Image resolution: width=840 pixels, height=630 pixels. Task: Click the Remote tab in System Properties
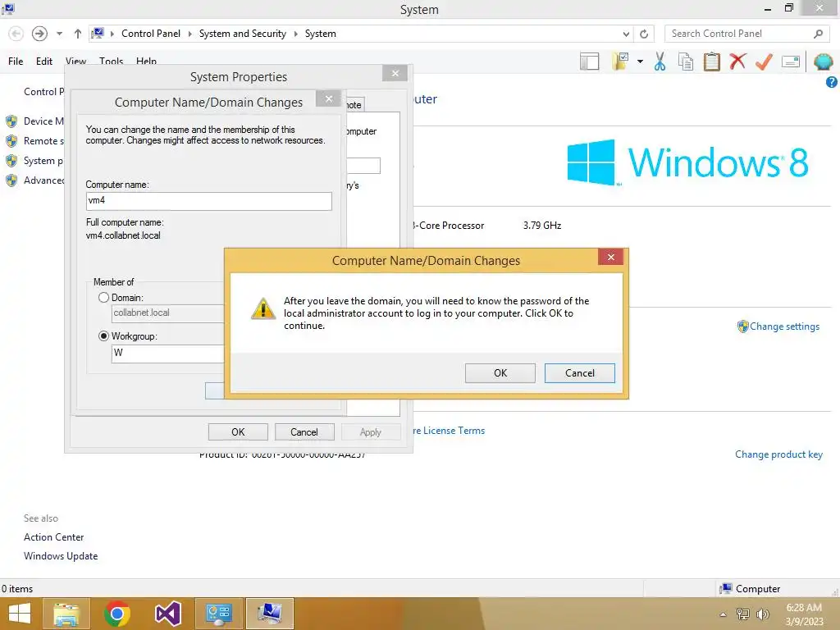355,105
